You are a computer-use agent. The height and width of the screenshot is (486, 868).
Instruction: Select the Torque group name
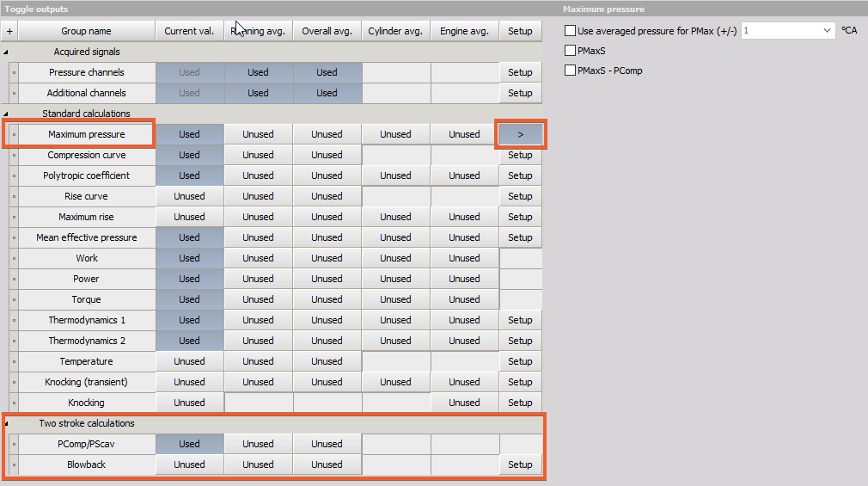click(x=86, y=299)
